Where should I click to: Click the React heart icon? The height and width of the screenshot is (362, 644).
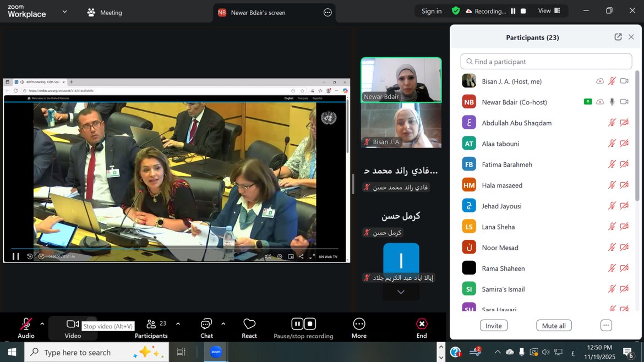249,324
